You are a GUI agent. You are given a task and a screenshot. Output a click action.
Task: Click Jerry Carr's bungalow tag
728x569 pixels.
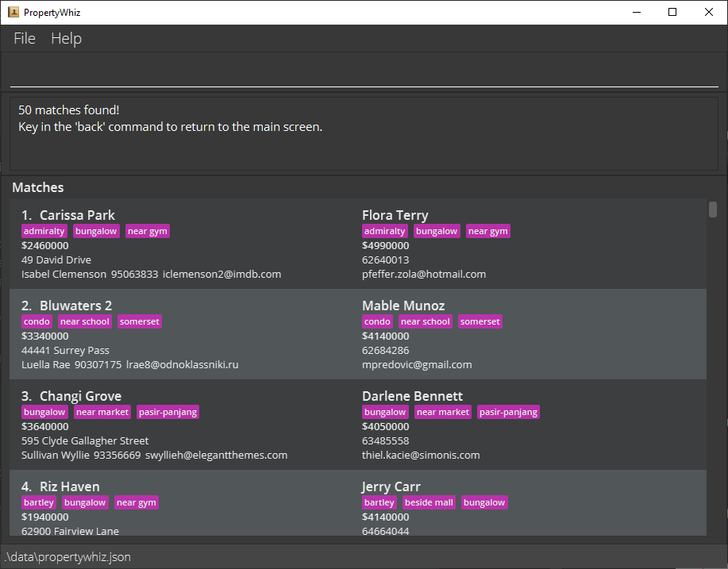pos(484,502)
